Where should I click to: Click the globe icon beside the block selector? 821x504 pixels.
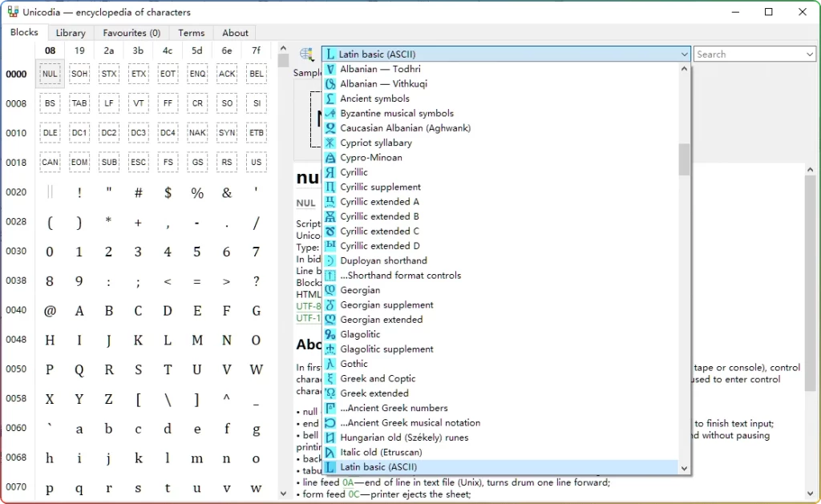point(306,53)
